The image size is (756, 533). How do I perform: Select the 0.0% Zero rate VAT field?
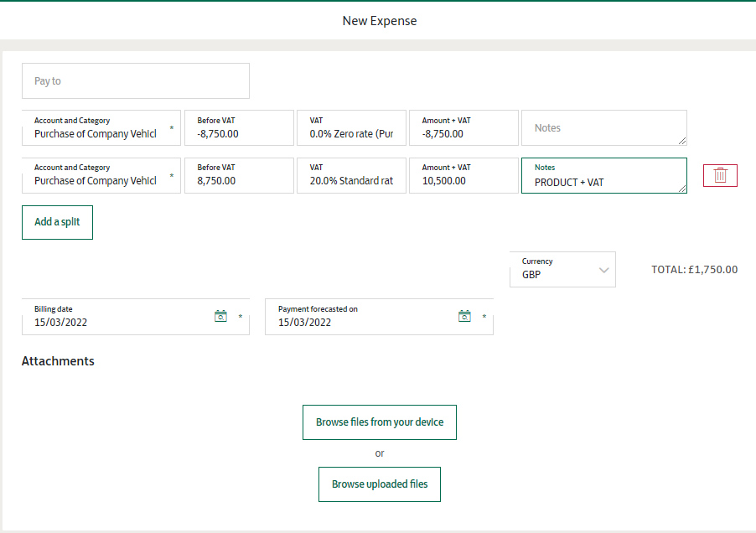351,128
